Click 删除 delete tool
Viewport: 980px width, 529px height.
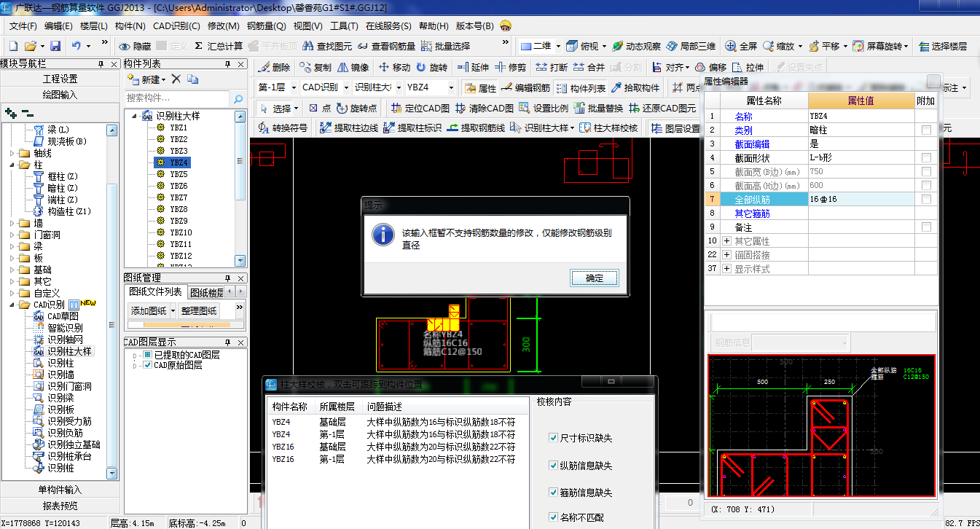275,67
